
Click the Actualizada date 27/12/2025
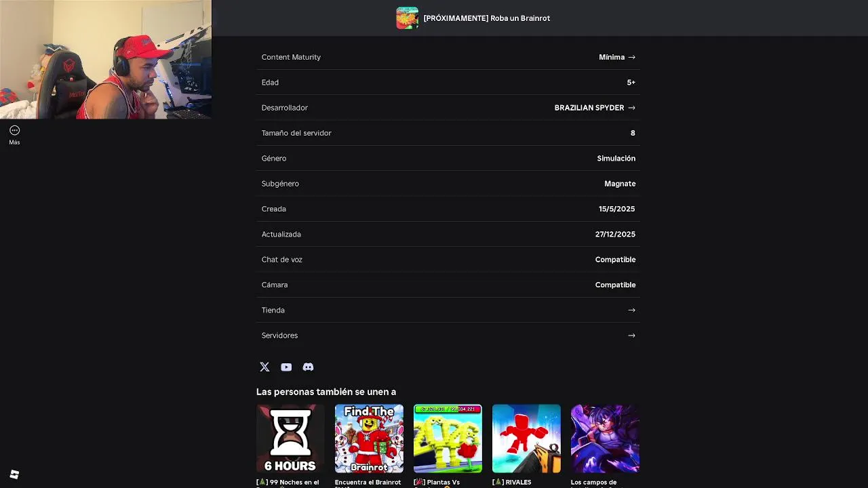tap(615, 234)
